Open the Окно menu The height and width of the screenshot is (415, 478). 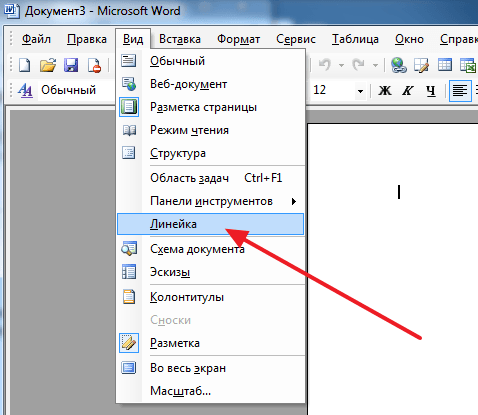coord(409,39)
